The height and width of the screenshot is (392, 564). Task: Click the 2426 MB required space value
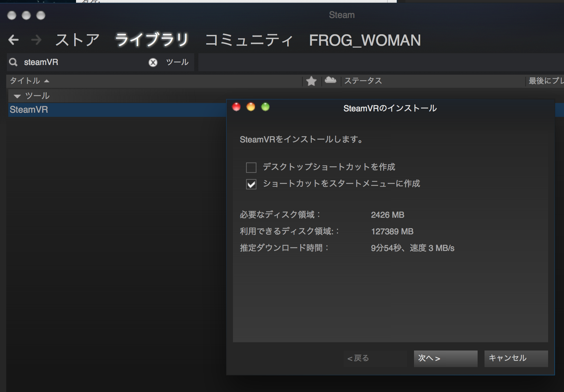(x=387, y=215)
